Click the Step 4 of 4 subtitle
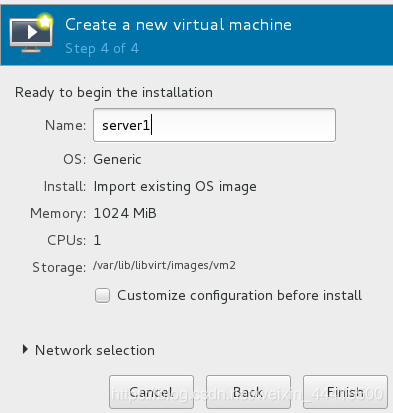 [102, 49]
